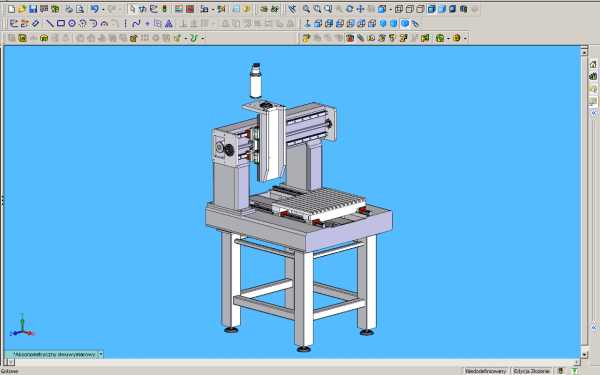Image resolution: width=600 pixels, height=375 pixels.
Task: Click the Zoom to Fit magnifier icon
Action: pyautogui.click(x=306, y=9)
